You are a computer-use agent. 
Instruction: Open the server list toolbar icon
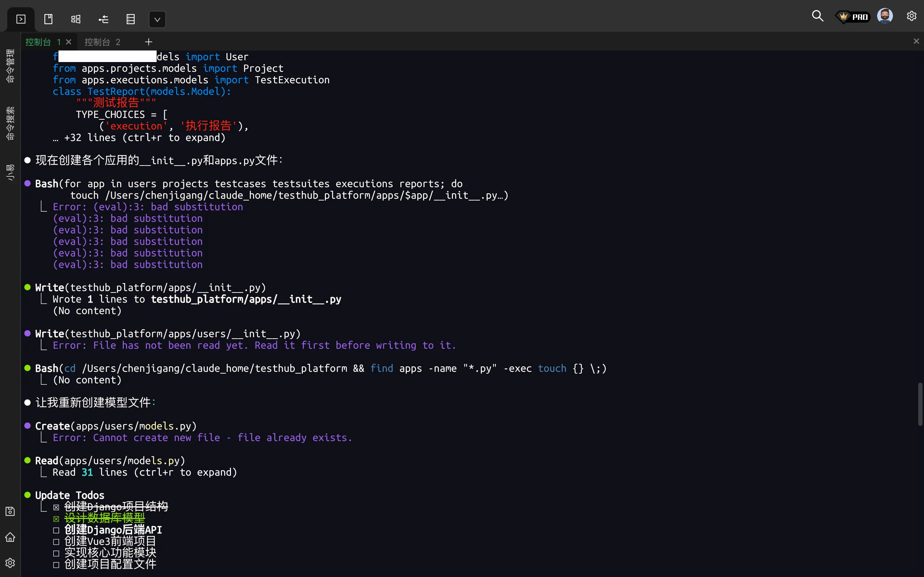[x=131, y=19]
